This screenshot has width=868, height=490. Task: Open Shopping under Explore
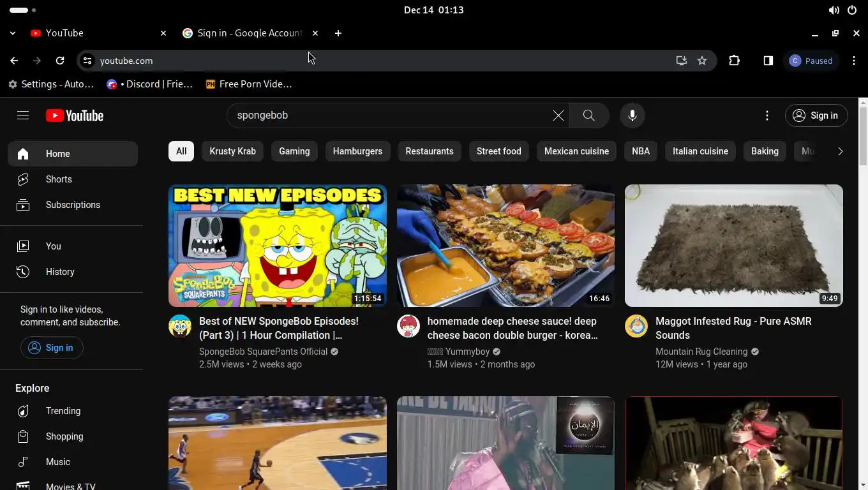tap(73, 436)
